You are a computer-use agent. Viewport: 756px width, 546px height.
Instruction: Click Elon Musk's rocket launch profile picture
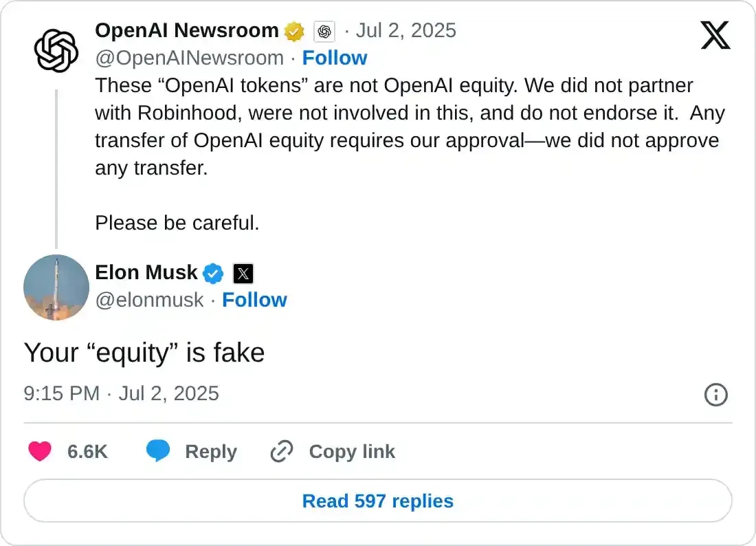tap(56, 287)
